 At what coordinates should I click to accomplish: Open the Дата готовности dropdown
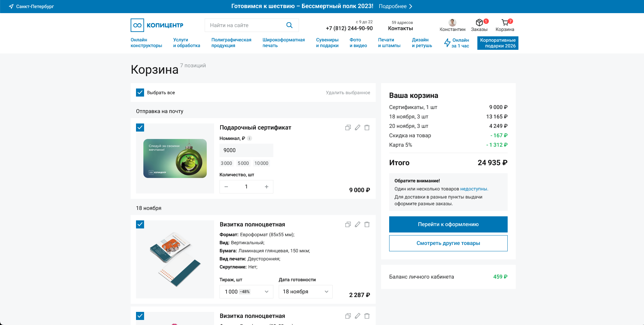[305, 292]
